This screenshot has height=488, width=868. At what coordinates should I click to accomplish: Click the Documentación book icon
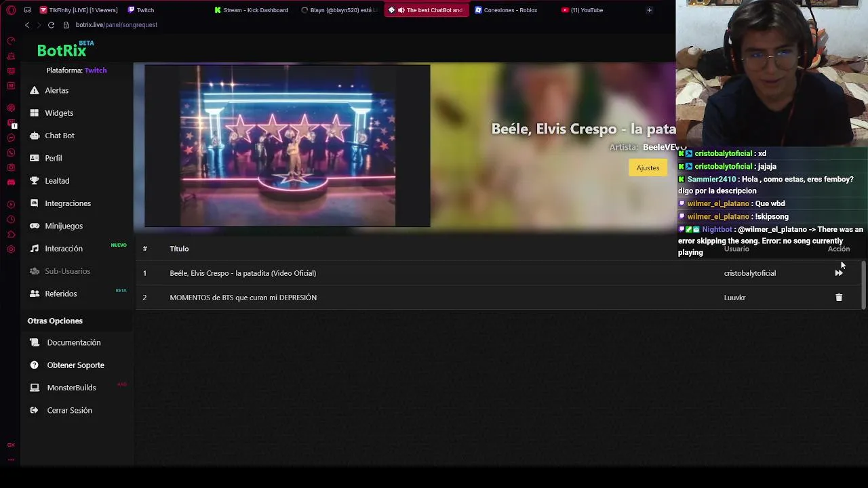coord(34,342)
